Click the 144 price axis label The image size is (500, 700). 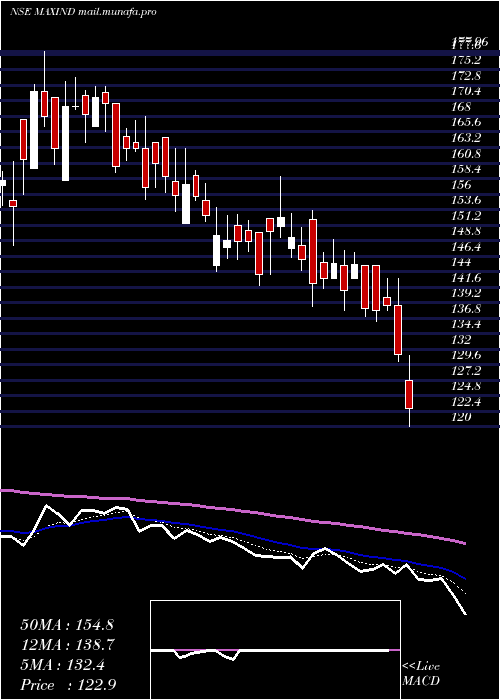pyautogui.click(x=462, y=262)
